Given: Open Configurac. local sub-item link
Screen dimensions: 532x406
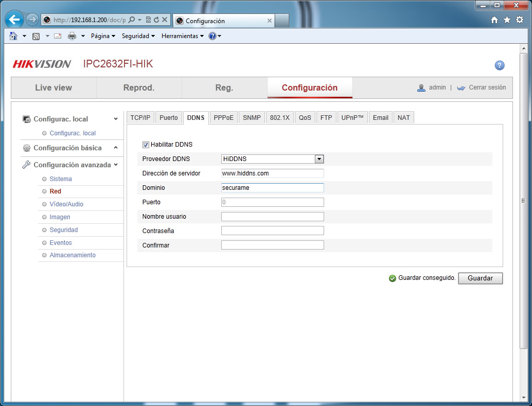Looking at the screenshot, I should pyautogui.click(x=73, y=133).
